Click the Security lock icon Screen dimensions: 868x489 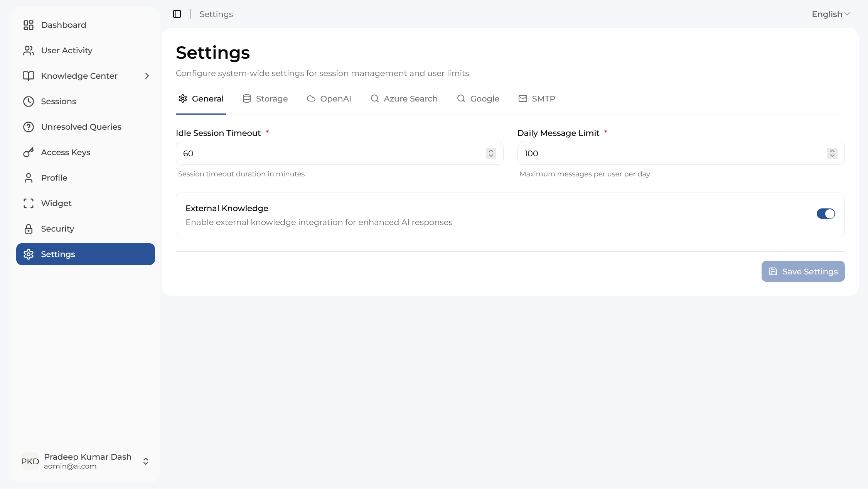coord(29,229)
